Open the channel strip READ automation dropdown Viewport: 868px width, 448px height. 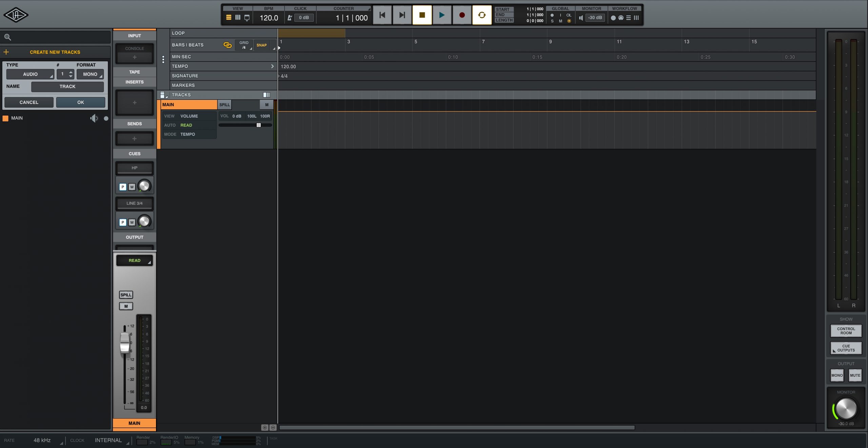coord(135,260)
